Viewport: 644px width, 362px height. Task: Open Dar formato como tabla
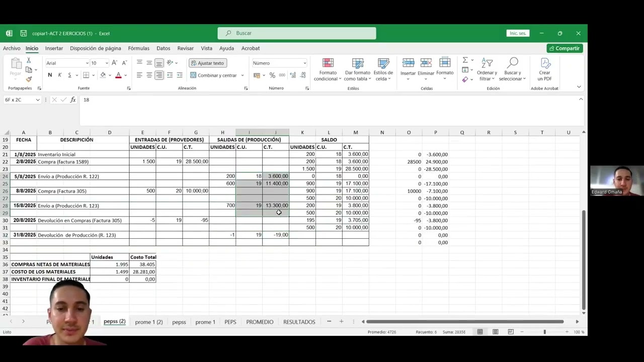point(358,69)
